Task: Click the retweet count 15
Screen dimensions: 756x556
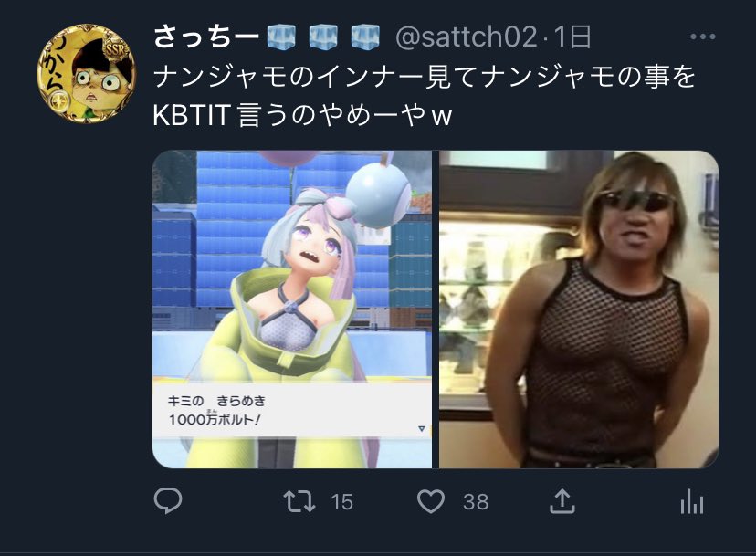Action: pos(341,502)
